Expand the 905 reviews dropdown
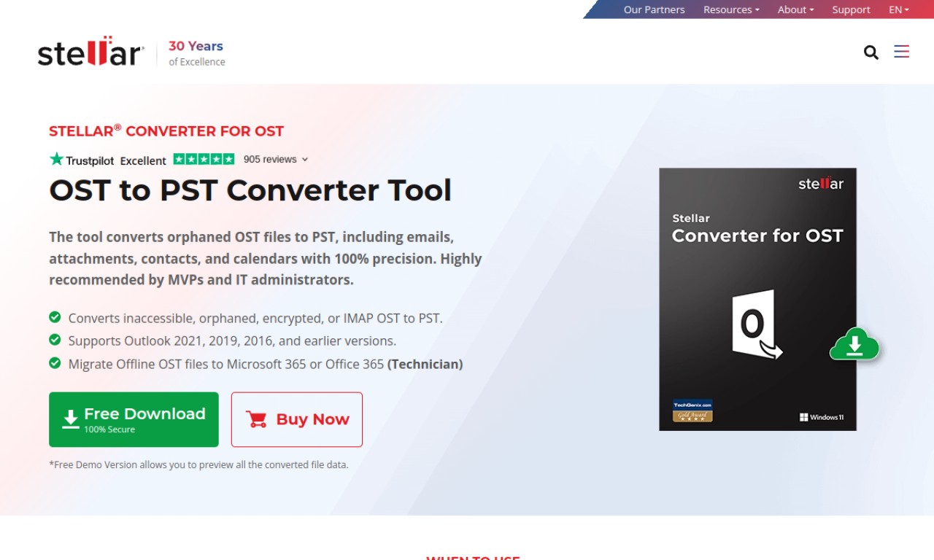 click(x=276, y=159)
